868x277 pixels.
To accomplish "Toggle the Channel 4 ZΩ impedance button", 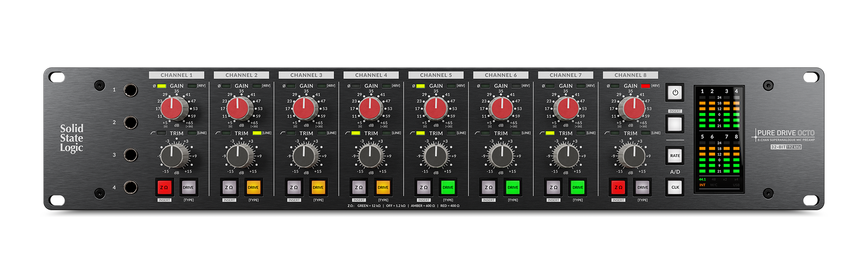I will (x=358, y=188).
